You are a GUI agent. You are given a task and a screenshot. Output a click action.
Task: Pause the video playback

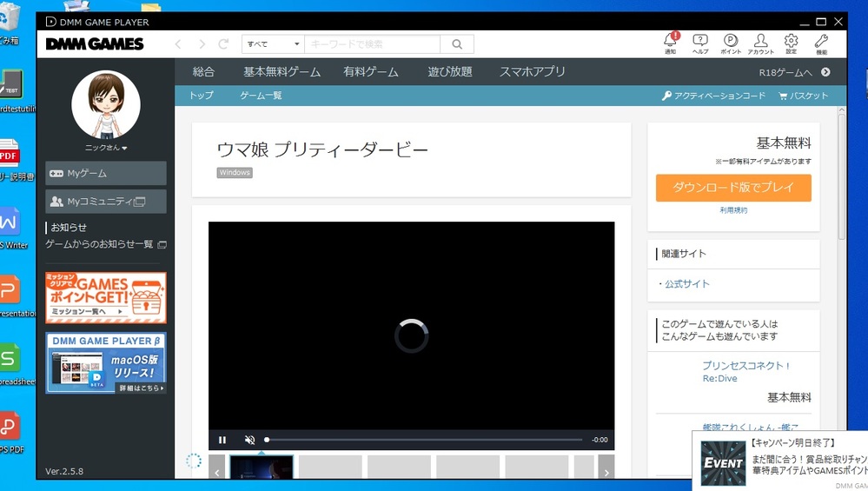(x=222, y=440)
